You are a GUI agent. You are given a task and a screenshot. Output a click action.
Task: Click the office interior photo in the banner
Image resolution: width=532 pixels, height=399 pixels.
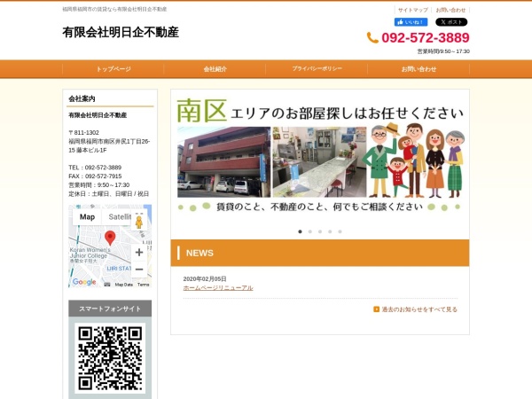(x=319, y=162)
